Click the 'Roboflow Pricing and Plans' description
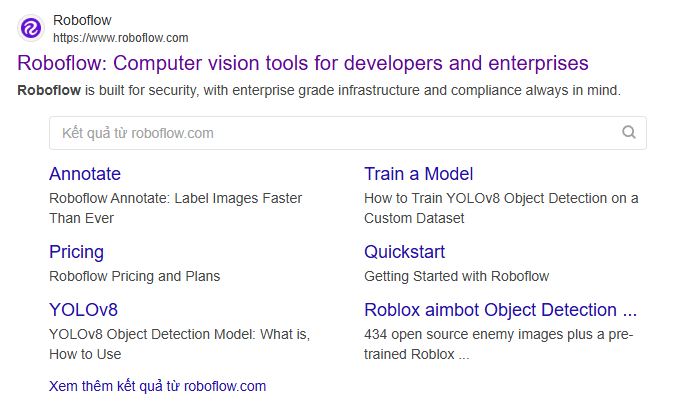 134,276
